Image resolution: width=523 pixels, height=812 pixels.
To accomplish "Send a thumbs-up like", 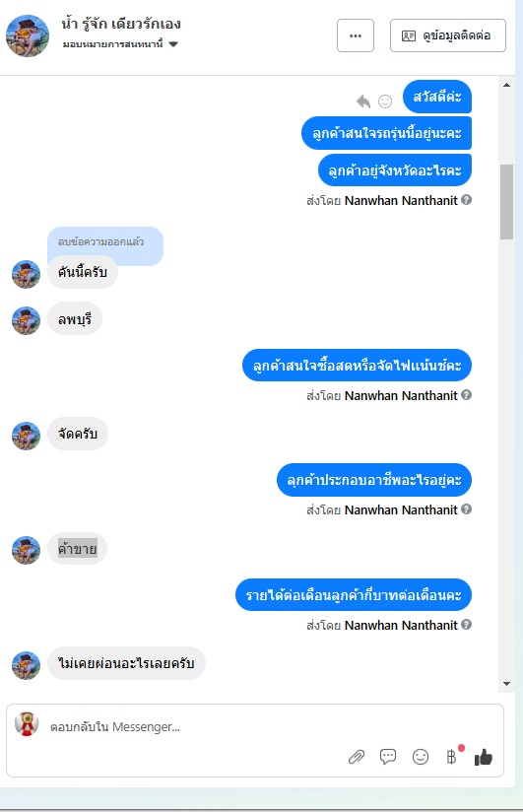I will point(484,757).
